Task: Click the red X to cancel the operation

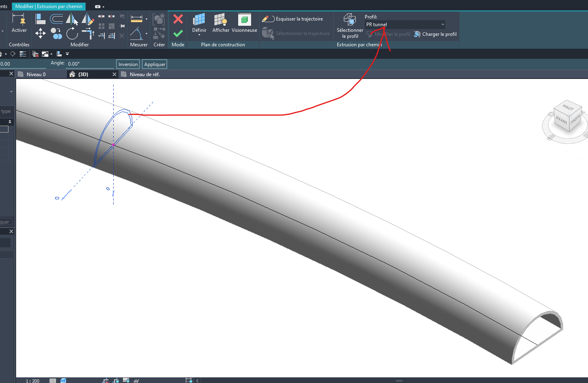Action: click(x=178, y=19)
